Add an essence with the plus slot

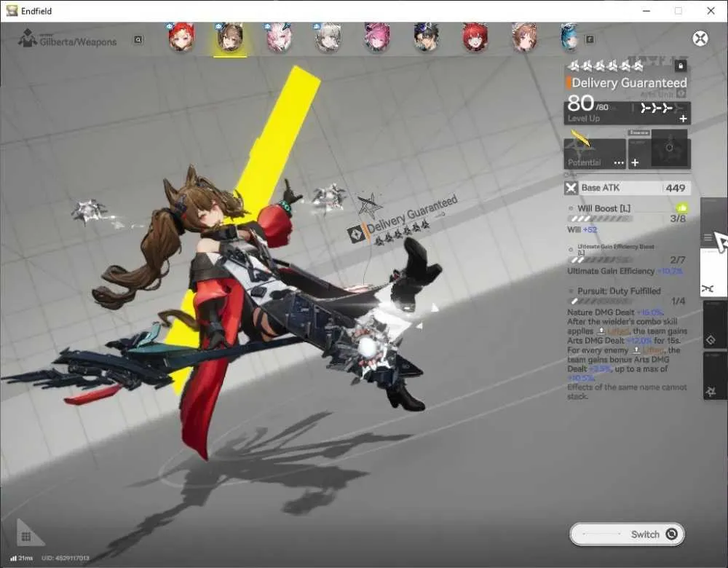(x=635, y=162)
